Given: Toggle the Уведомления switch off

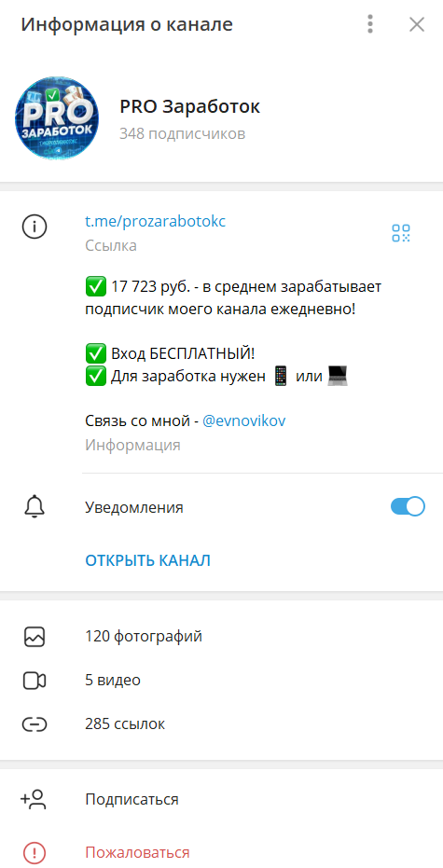Looking at the screenshot, I should (x=408, y=506).
